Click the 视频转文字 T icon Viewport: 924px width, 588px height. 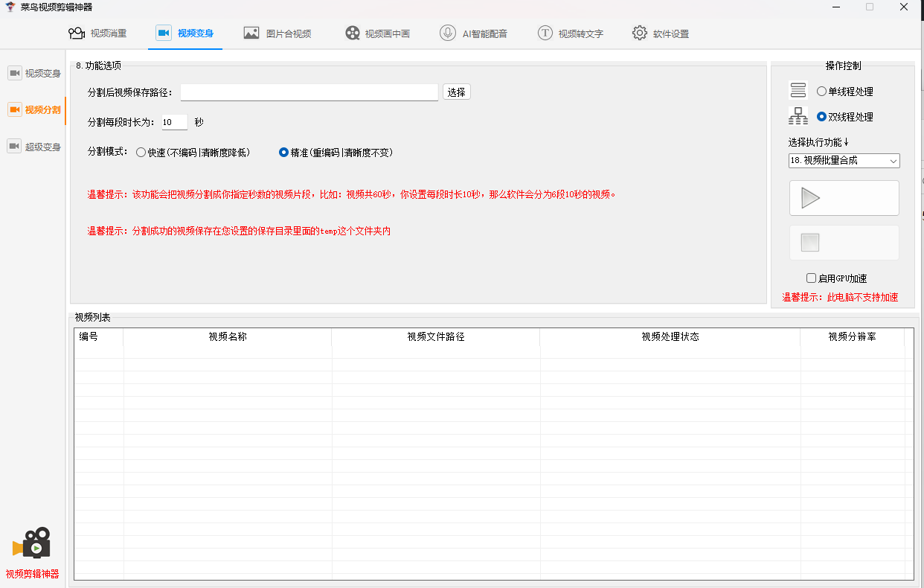(x=545, y=33)
